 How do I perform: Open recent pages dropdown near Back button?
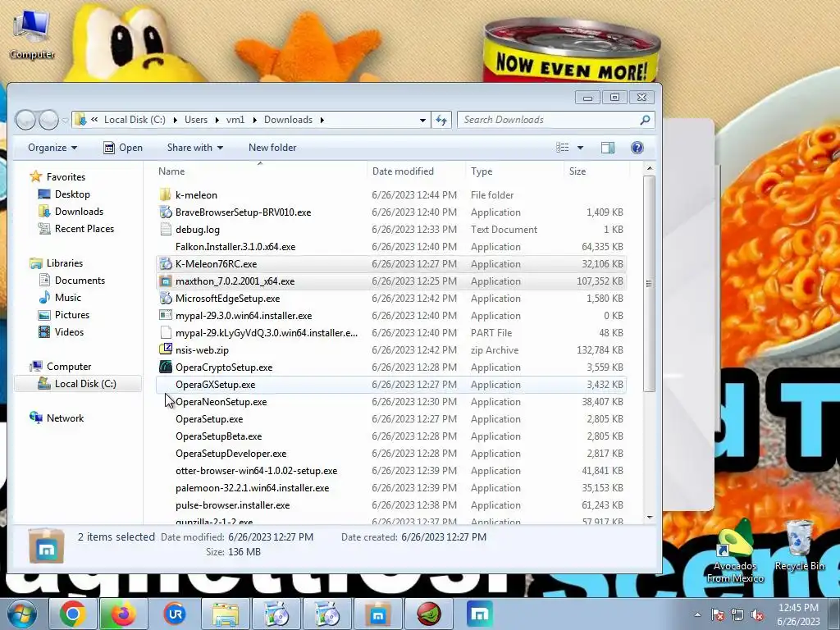(x=65, y=121)
